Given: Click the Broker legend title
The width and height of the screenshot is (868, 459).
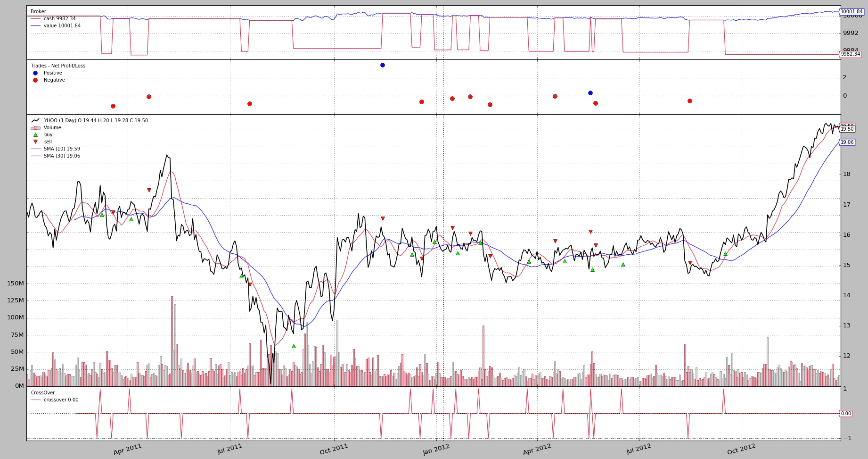Looking at the screenshot, I should tap(38, 12).
